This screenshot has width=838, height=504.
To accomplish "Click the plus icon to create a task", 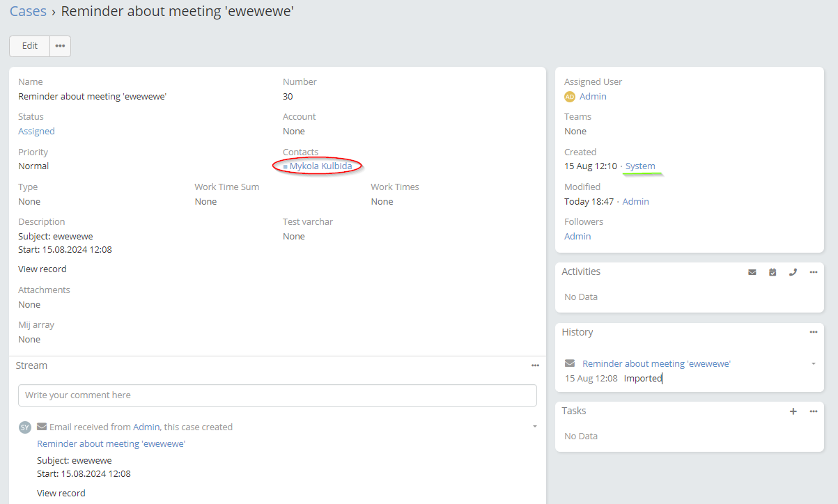I will pos(793,411).
